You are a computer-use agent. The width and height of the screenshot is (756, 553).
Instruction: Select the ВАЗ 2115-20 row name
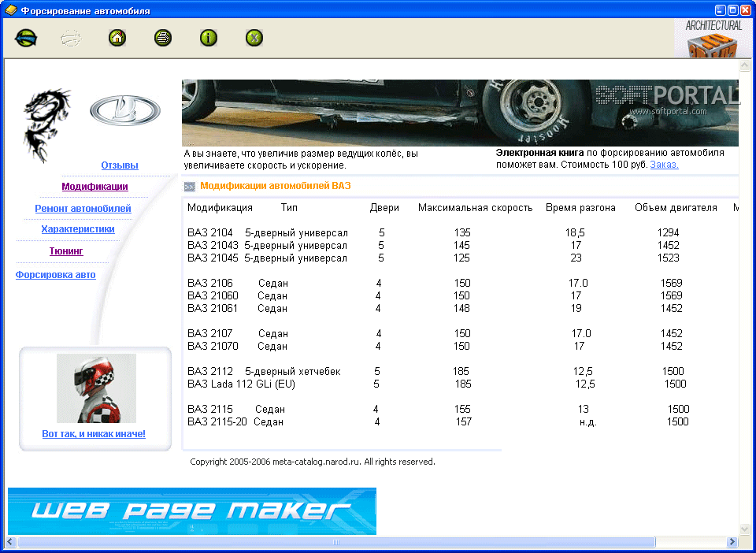[217, 422]
